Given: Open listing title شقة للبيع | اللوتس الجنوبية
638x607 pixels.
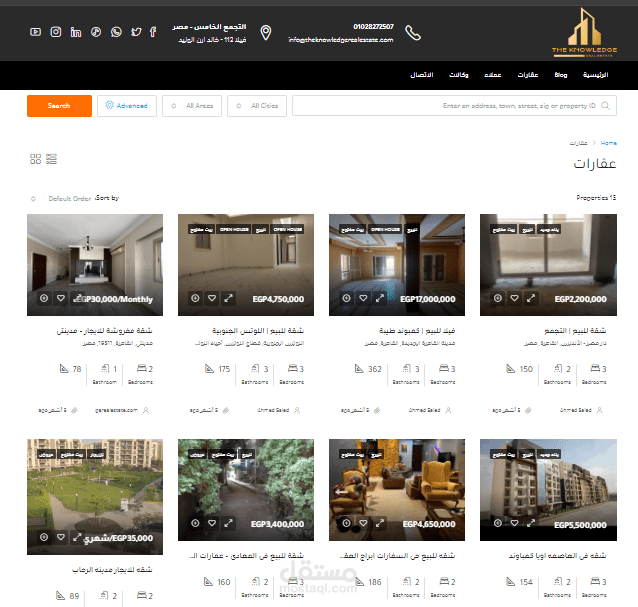Looking at the screenshot, I should click(258, 330).
